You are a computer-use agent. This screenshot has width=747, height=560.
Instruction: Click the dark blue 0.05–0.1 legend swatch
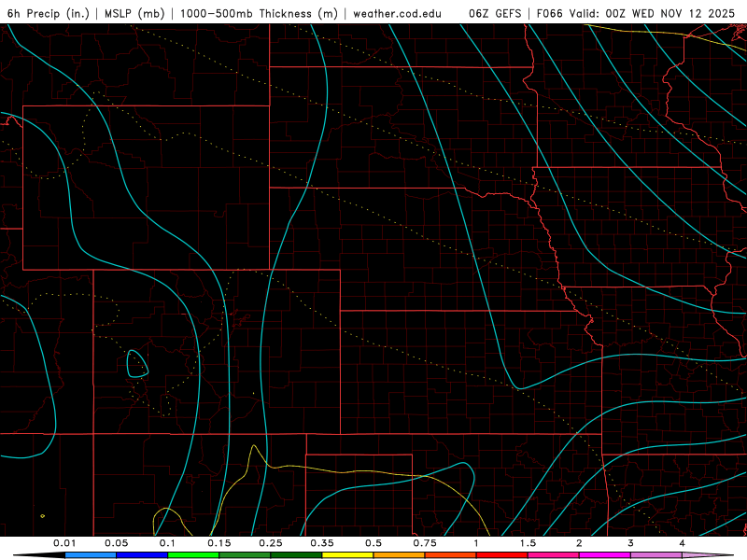pyautogui.click(x=142, y=555)
